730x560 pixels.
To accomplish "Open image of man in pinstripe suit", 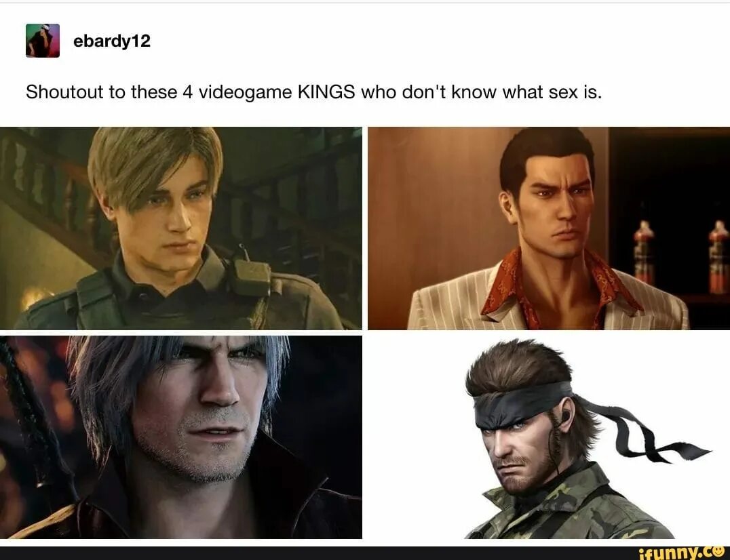I will [549, 228].
